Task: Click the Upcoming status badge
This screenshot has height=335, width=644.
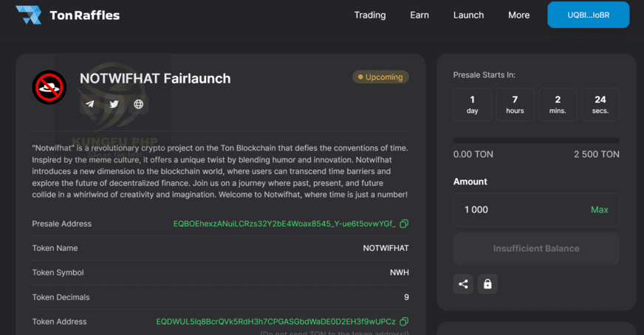Action: point(381,77)
